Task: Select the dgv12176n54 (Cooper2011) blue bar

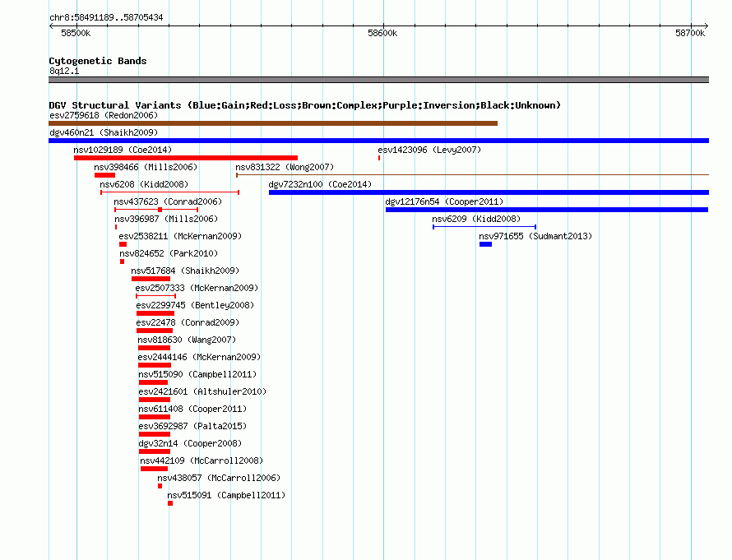Action: (x=547, y=210)
